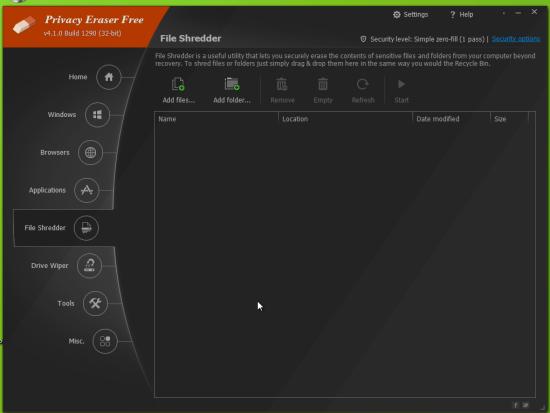This screenshot has height=413, width=550.
Task: Add files to the shred list
Action: 179,91
